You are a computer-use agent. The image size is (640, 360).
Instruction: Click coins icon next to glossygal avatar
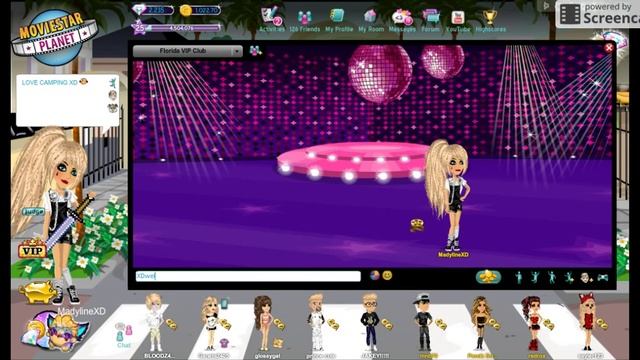279,324
